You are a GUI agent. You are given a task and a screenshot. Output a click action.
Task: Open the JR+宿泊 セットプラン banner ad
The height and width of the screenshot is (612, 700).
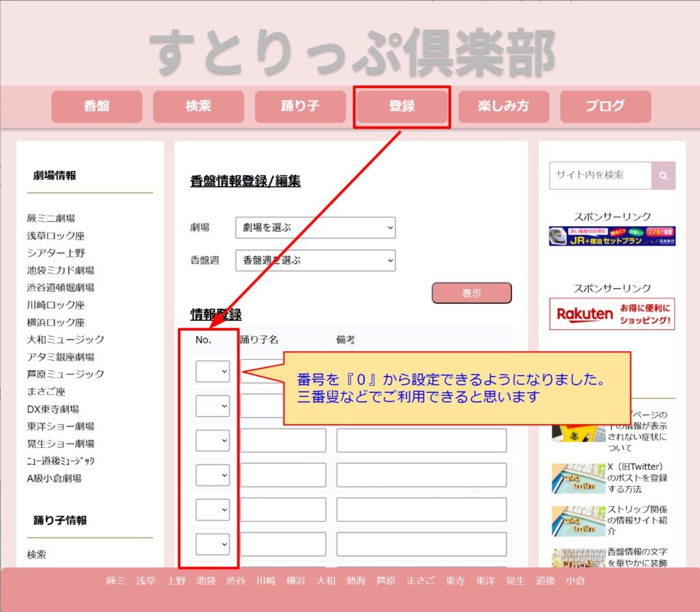pos(612,236)
